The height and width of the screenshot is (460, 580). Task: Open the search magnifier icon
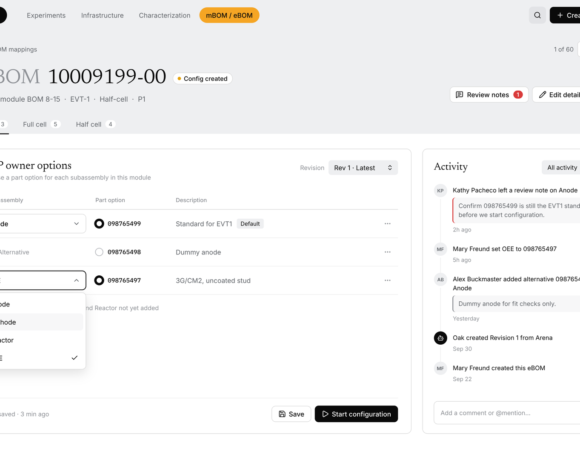(537, 15)
